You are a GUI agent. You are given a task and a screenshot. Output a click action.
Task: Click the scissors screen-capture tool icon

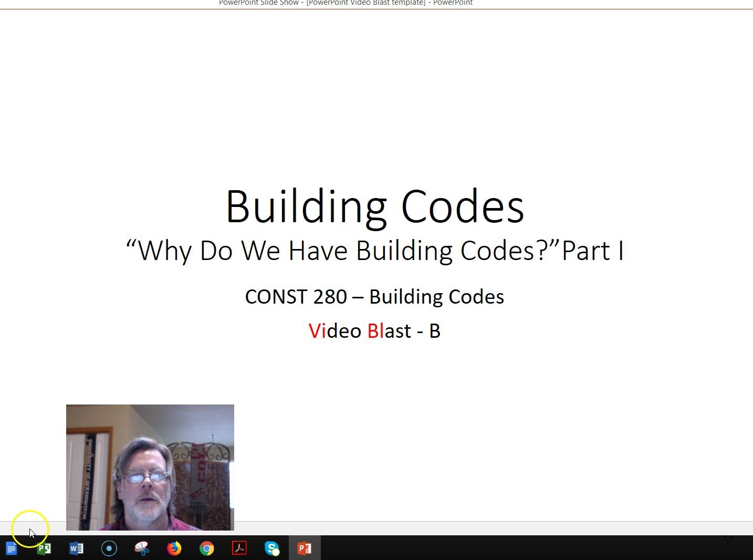point(142,548)
